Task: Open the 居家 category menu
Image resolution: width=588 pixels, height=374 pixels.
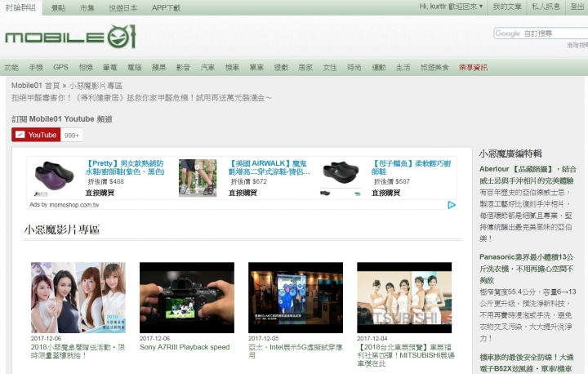Action: click(305, 68)
